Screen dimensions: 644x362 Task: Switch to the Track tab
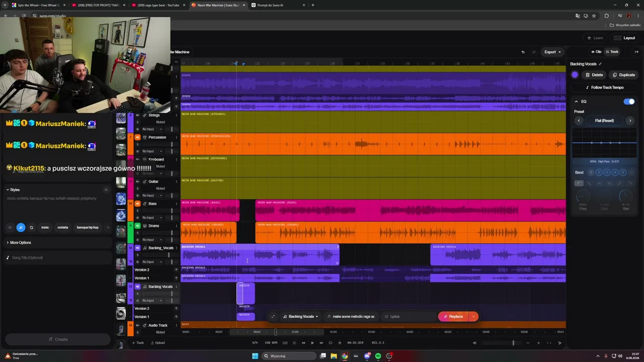coord(612,52)
